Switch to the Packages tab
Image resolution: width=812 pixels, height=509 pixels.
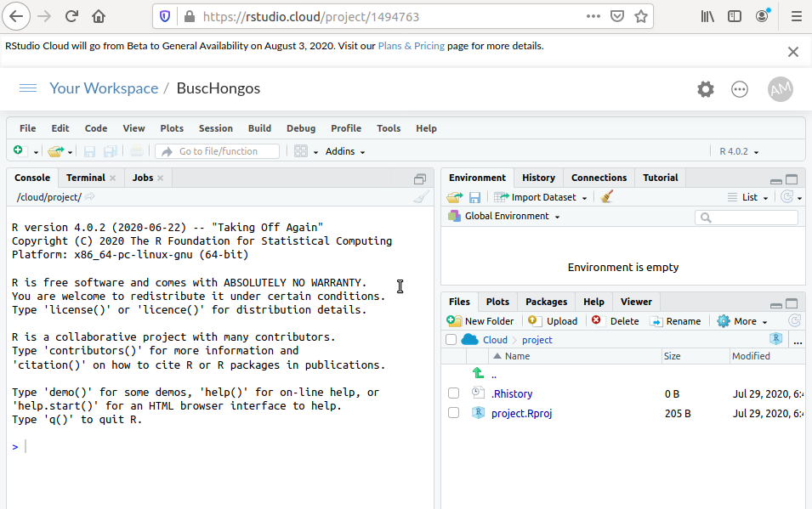coord(546,302)
